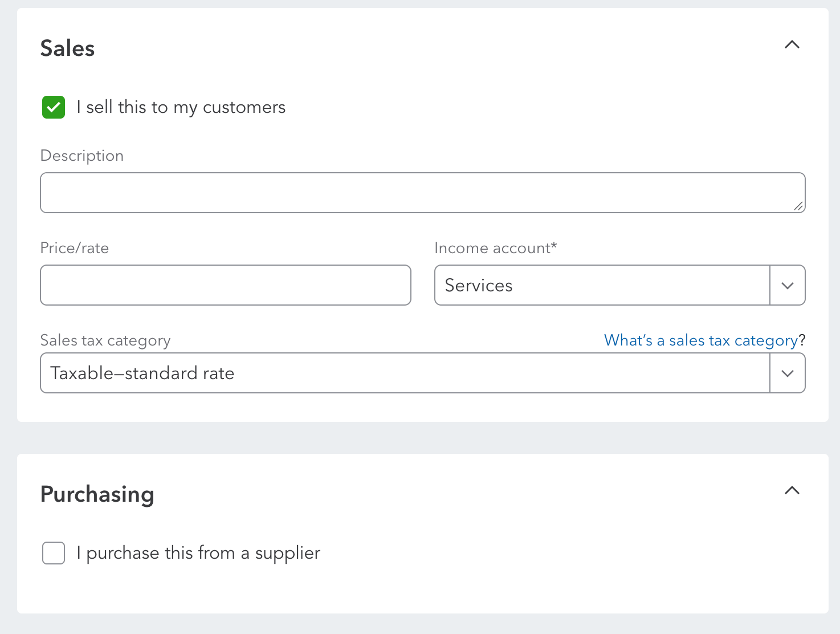Enable 'I purchase this from a supplier'

click(54, 553)
